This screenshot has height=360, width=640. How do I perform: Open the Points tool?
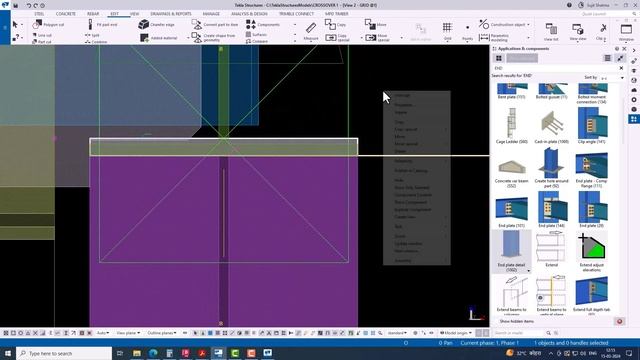467,31
